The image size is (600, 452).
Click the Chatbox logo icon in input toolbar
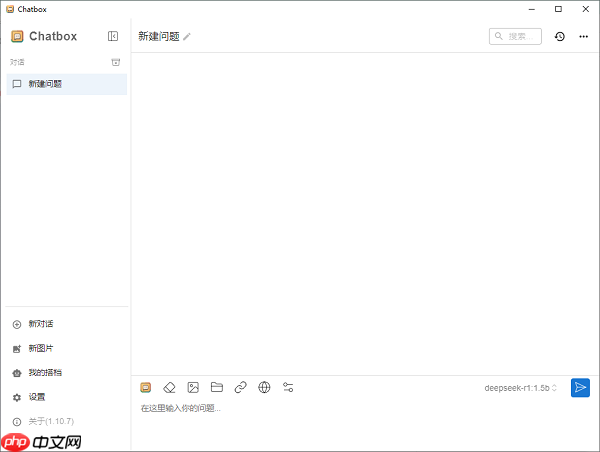click(x=146, y=388)
